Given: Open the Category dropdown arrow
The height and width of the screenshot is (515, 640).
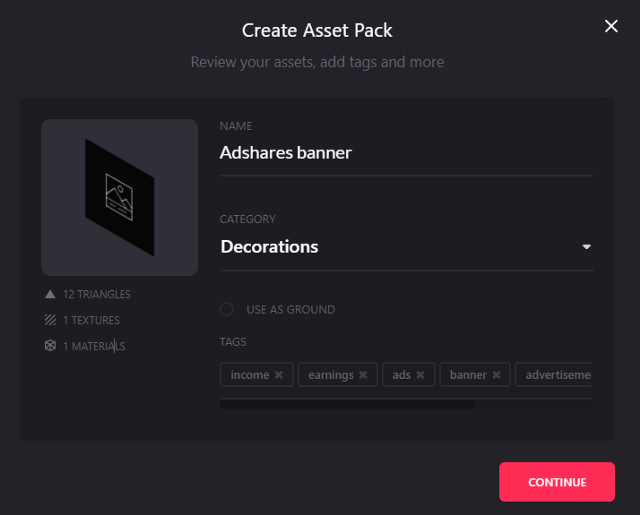Looking at the screenshot, I should coord(587,246).
